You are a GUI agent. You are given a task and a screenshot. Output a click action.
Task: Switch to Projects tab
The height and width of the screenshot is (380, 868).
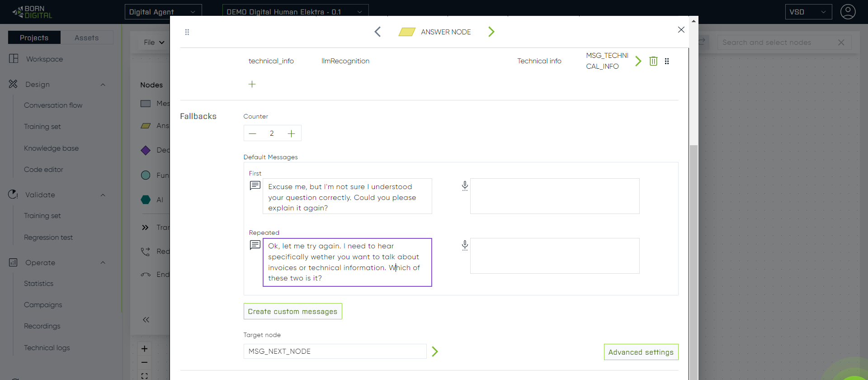point(34,38)
